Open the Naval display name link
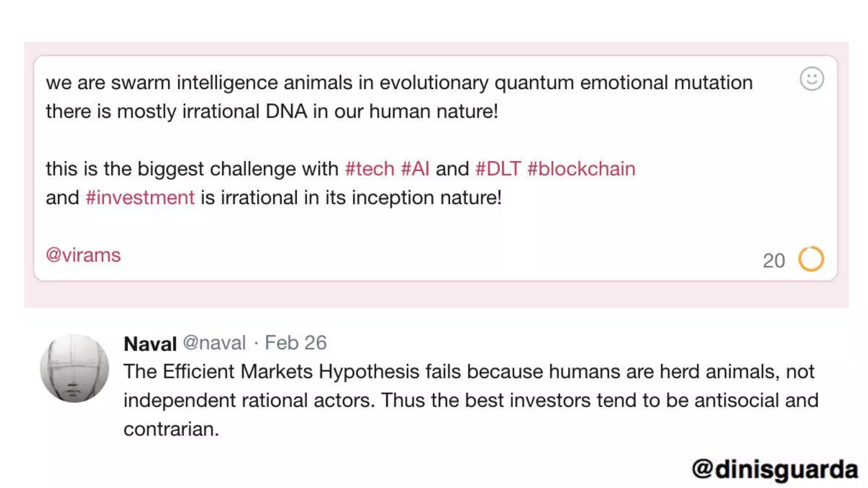Viewport: 868px width, 488px height. pos(150,344)
